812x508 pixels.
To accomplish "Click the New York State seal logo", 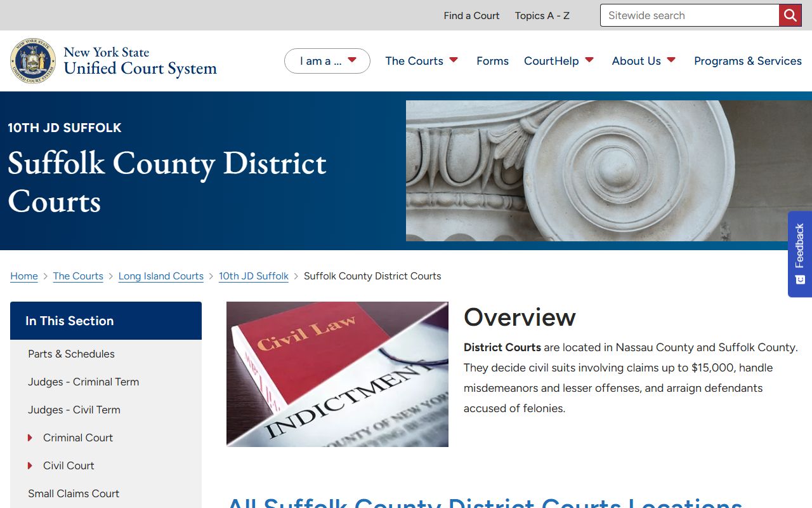I will coord(33,61).
